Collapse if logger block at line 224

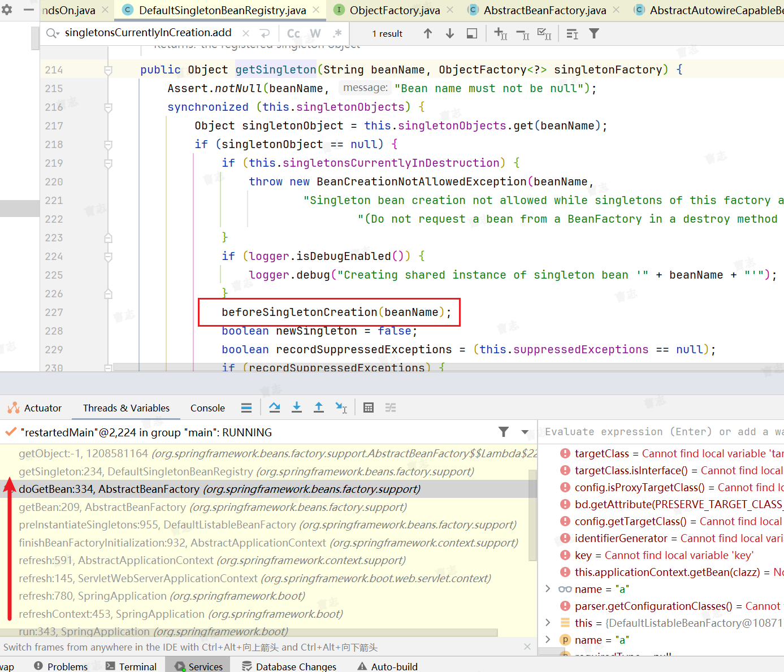pyautogui.click(x=108, y=257)
